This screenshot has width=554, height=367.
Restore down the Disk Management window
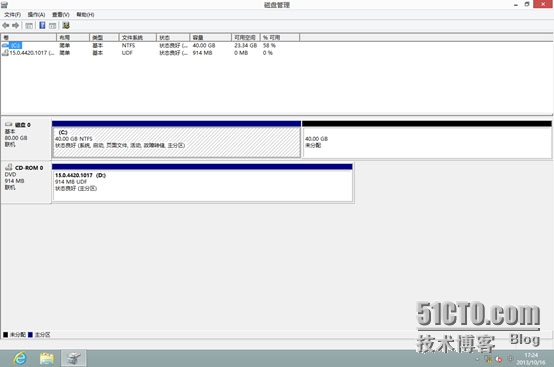pos(527,5)
